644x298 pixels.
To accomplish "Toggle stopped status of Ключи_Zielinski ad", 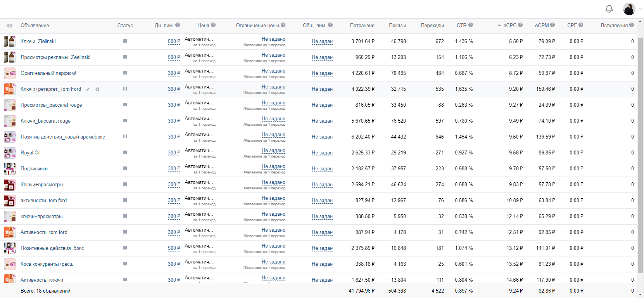I will [x=125, y=41].
